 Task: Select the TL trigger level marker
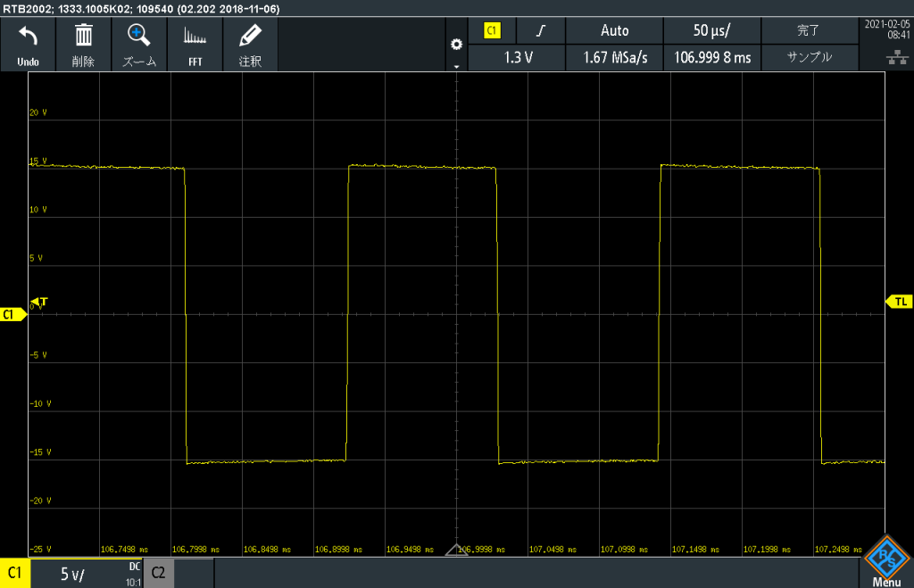coord(899,302)
